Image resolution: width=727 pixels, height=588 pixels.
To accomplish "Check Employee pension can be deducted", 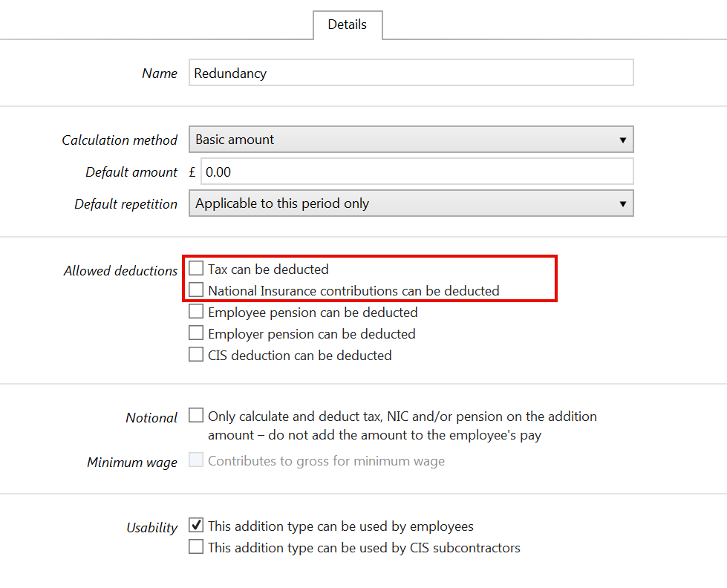I will tap(196, 312).
